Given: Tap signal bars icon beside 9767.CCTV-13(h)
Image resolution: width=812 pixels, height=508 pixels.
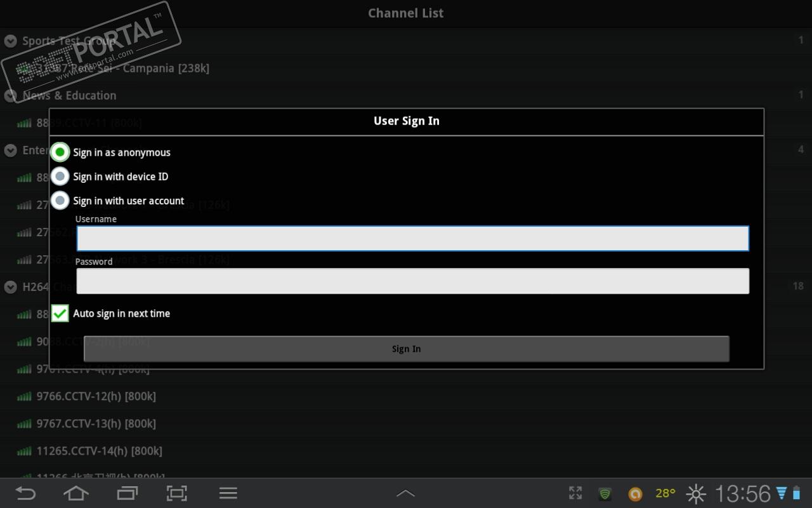Looking at the screenshot, I should point(24,424).
